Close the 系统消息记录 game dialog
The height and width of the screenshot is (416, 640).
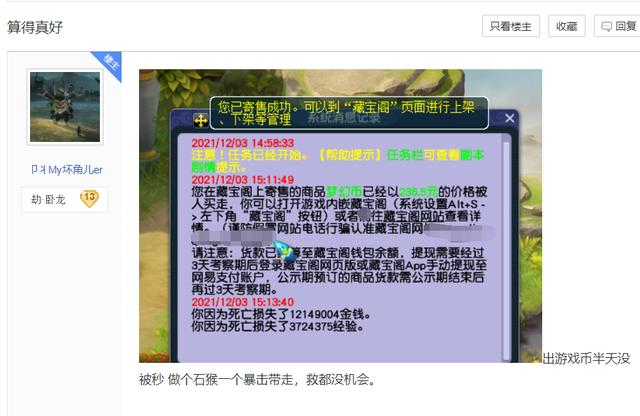509,118
